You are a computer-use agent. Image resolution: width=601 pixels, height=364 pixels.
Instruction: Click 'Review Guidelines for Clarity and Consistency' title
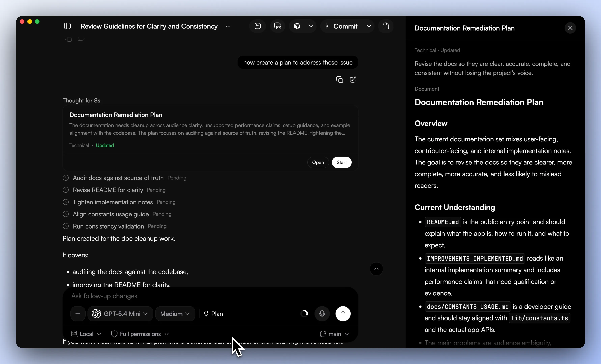[149, 26]
